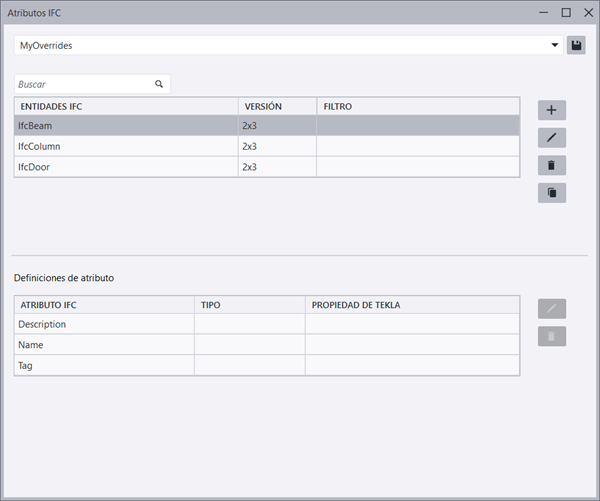
Task: Save the MyOverrides configuration with disk icon
Action: coord(576,46)
